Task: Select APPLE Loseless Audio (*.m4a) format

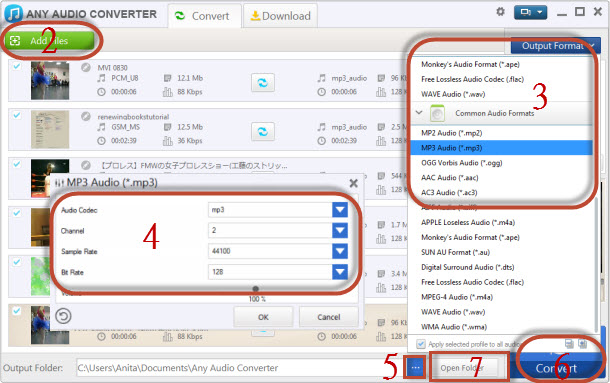Action: pos(501,222)
